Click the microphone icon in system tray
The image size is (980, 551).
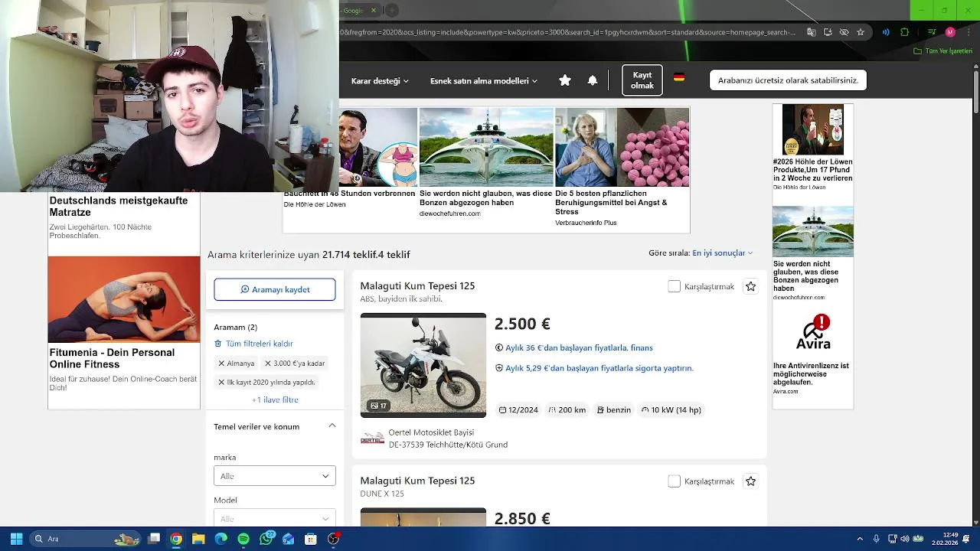(x=876, y=540)
